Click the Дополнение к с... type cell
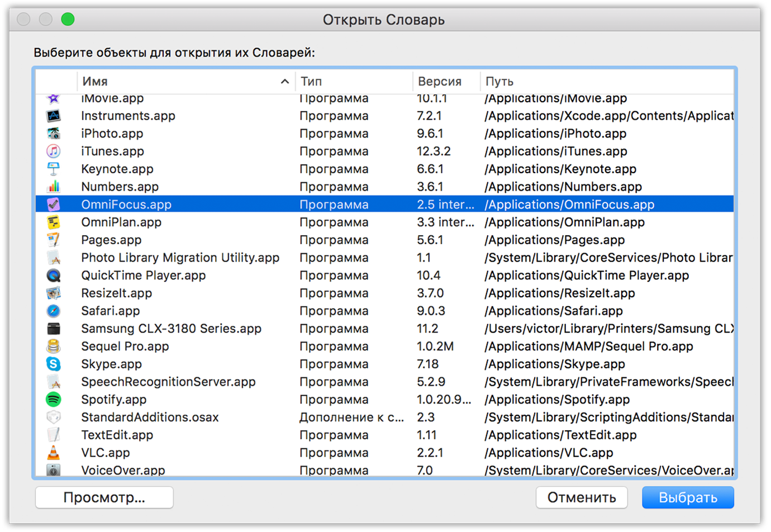The width and height of the screenshot is (771, 532). (x=351, y=417)
